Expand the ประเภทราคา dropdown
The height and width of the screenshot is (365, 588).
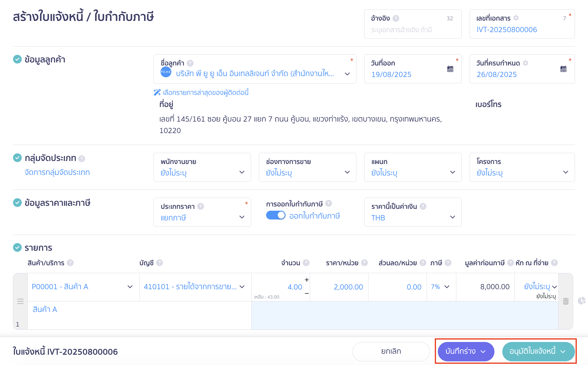pyautogui.click(x=202, y=212)
